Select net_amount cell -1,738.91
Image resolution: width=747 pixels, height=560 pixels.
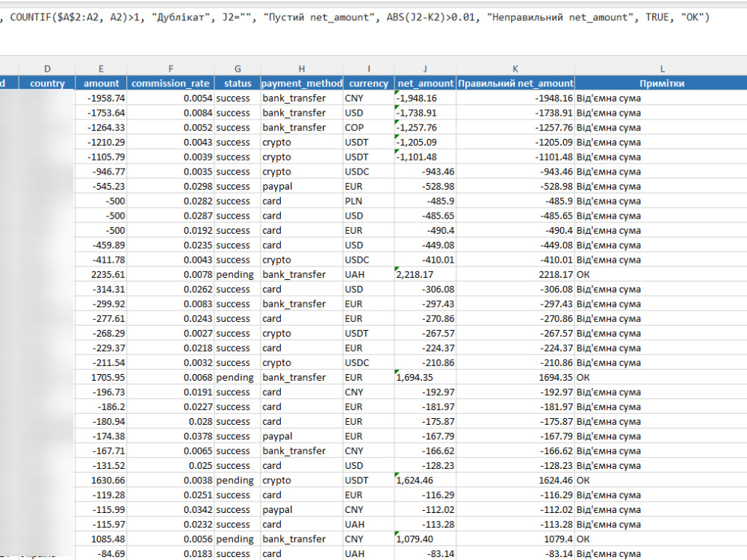coord(425,113)
